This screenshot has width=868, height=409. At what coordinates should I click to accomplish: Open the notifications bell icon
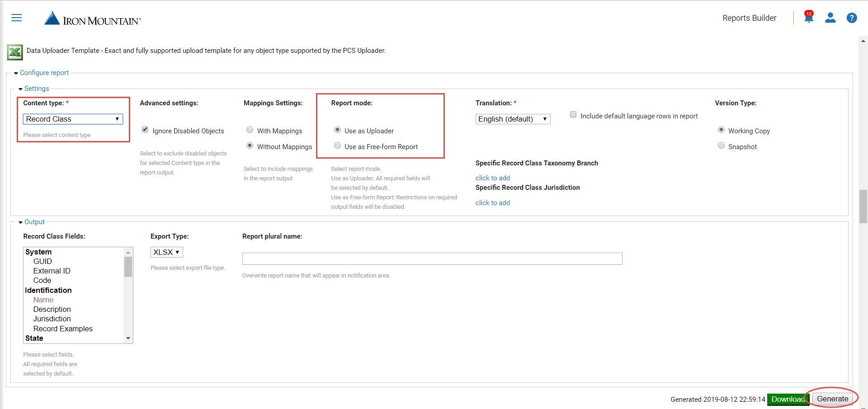tap(809, 17)
